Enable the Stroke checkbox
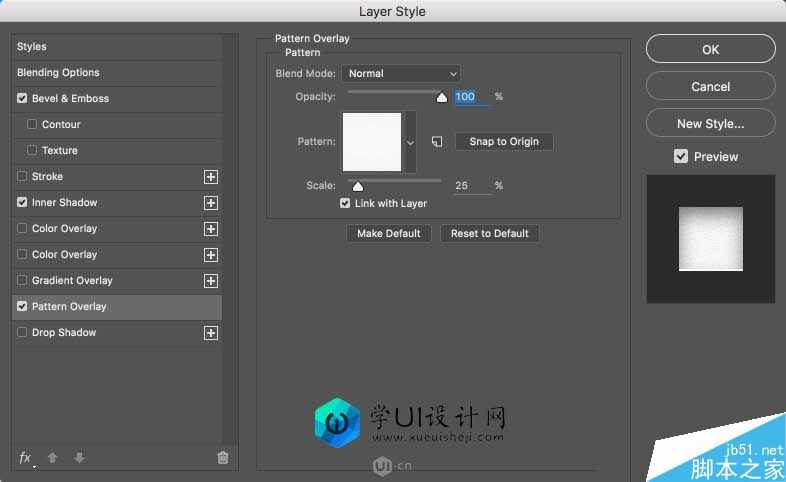Screen dimensions: 786x482 [22, 176]
